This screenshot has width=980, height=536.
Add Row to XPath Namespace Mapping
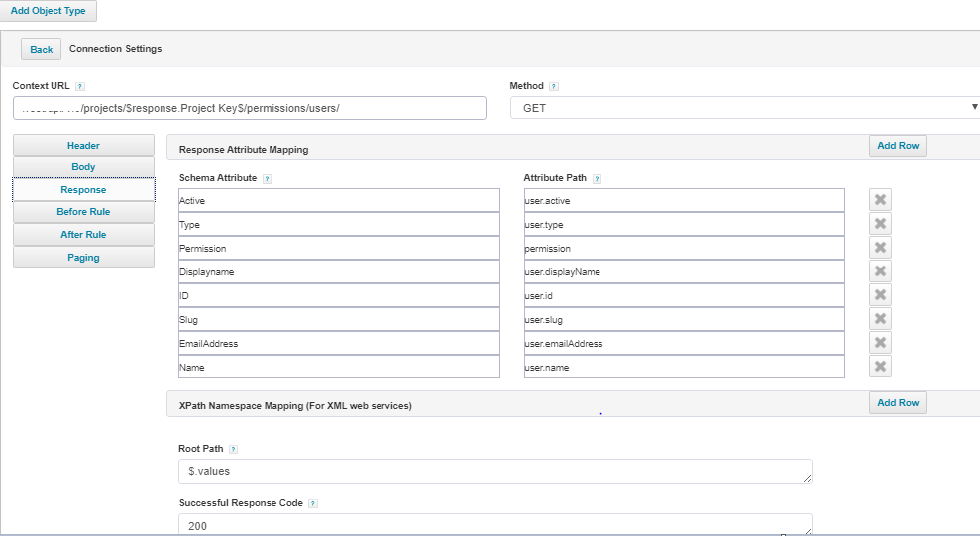pos(898,403)
